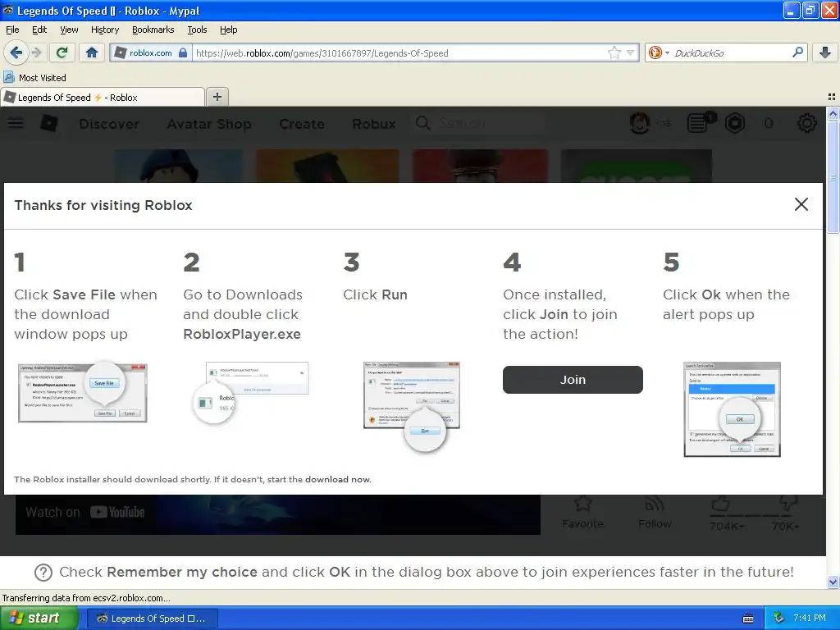
Task: Click the vertical scrollbar thumb
Action: pyautogui.click(x=833, y=177)
